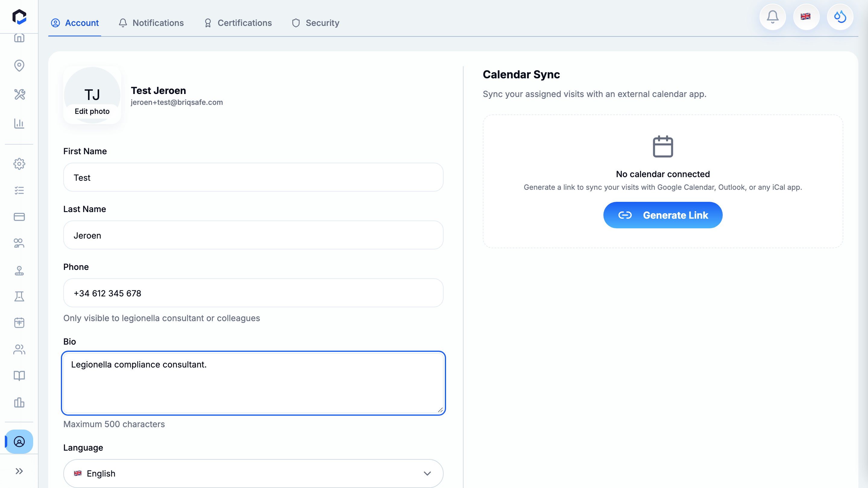This screenshot has height=488, width=868.
Task: Click inside the Bio text area
Action: click(253, 383)
